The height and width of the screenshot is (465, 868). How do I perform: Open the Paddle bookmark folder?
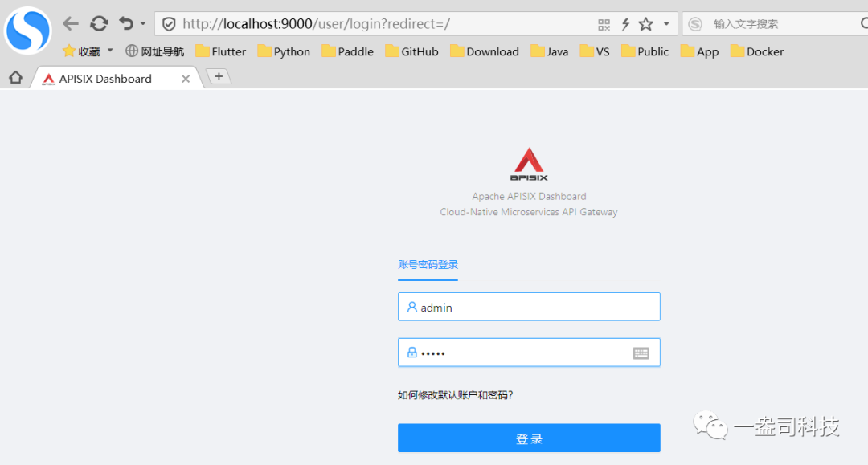point(348,51)
